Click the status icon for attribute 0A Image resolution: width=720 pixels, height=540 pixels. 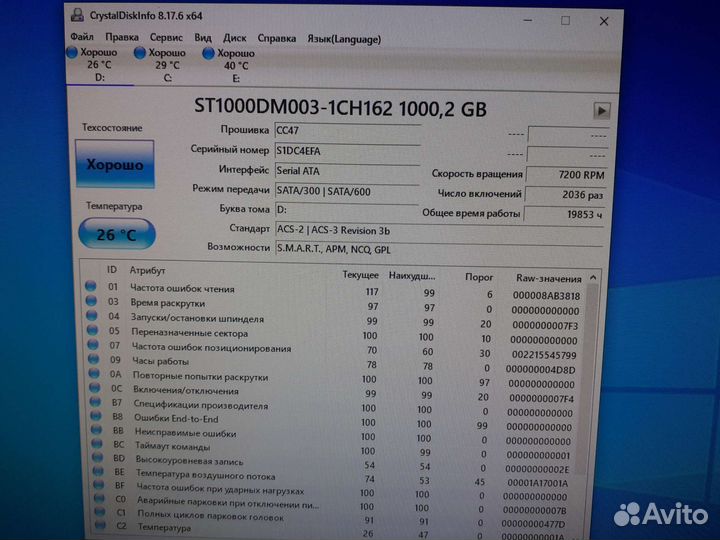(x=94, y=373)
